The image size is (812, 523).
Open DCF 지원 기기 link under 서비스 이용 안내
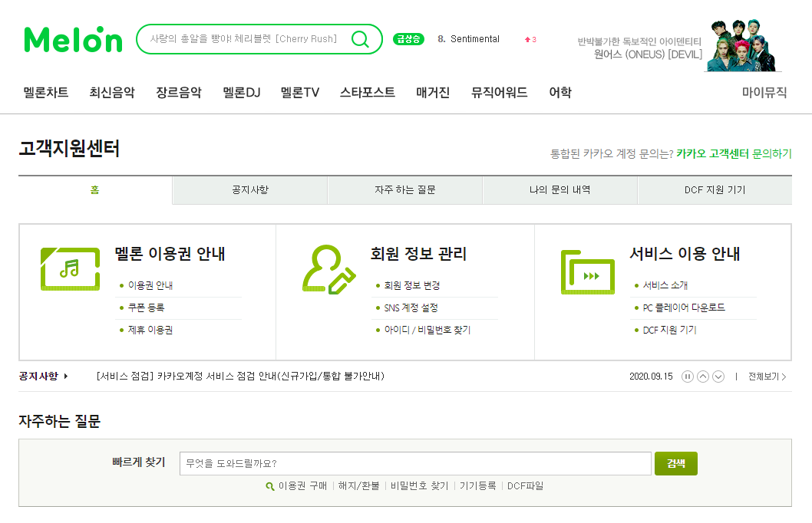tap(669, 330)
